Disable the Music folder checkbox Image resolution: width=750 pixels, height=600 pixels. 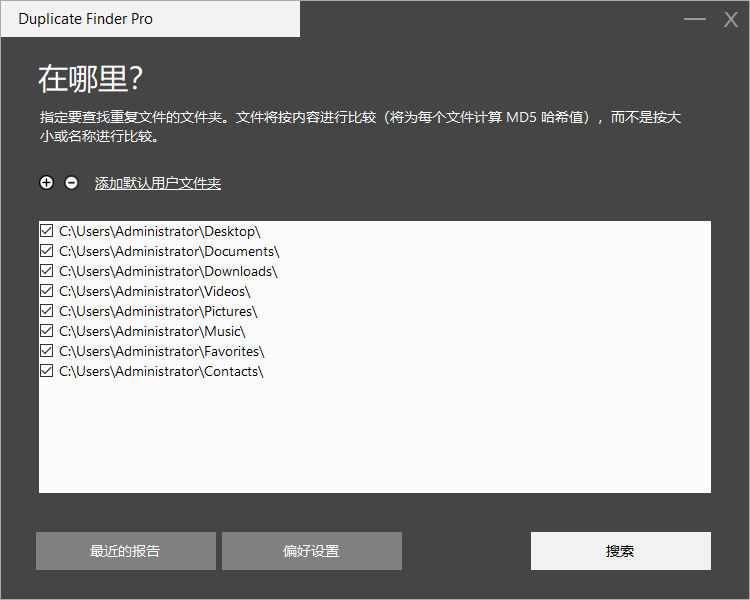pos(46,331)
